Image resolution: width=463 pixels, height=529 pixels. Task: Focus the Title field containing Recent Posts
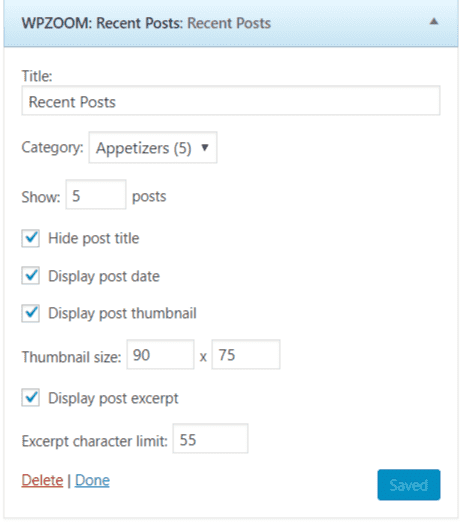click(x=231, y=101)
